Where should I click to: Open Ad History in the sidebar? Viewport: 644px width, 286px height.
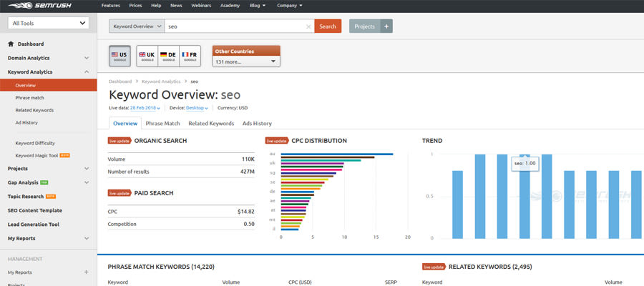coord(26,123)
